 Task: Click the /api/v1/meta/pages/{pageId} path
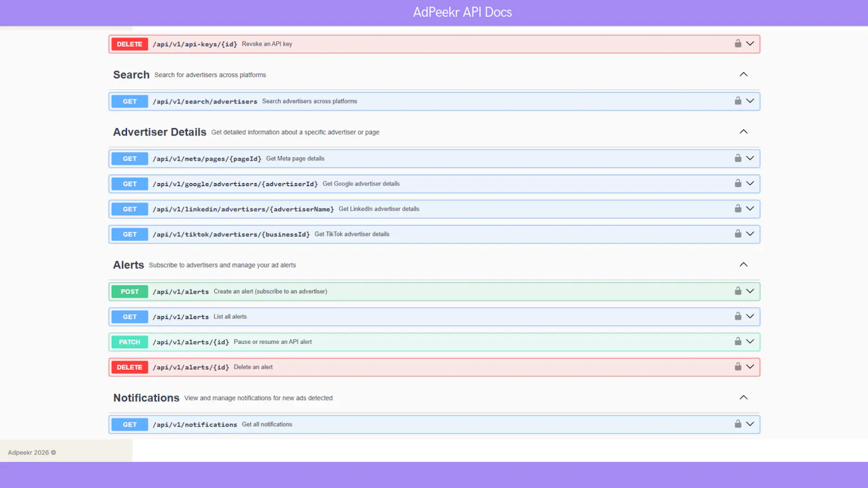click(207, 159)
